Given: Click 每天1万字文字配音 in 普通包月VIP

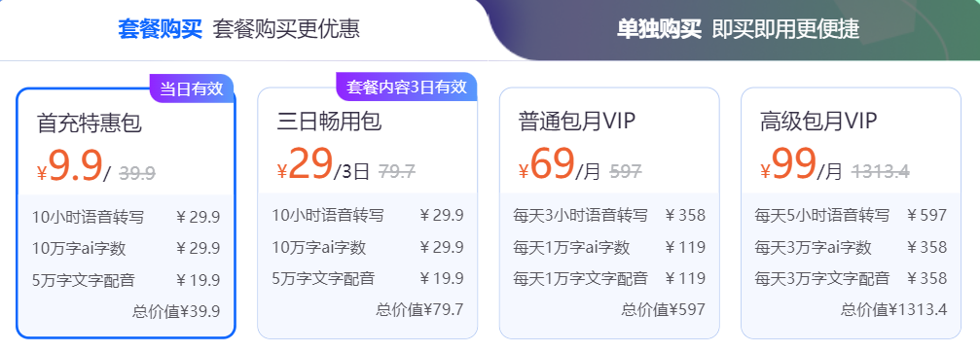Looking at the screenshot, I should click(x=580, y=278).
